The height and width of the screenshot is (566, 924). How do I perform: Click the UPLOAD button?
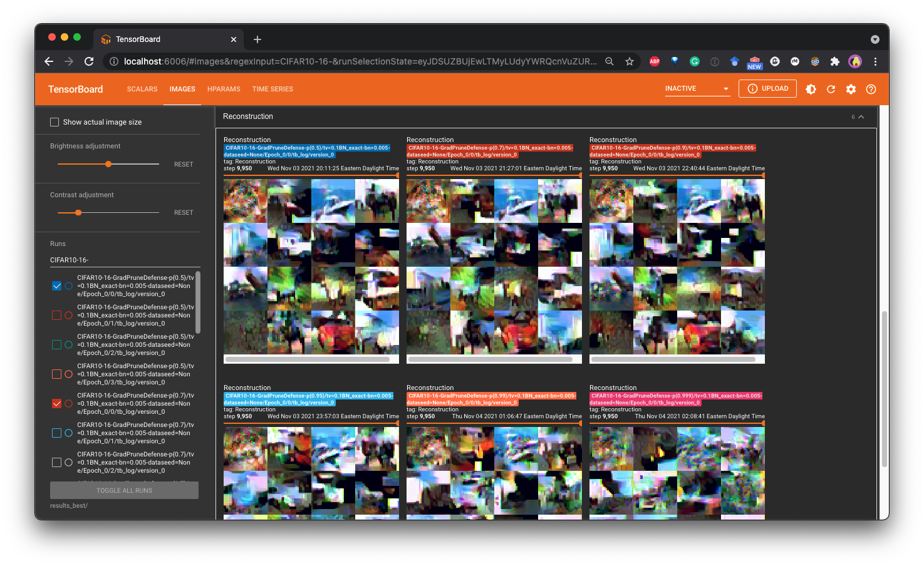768,89
